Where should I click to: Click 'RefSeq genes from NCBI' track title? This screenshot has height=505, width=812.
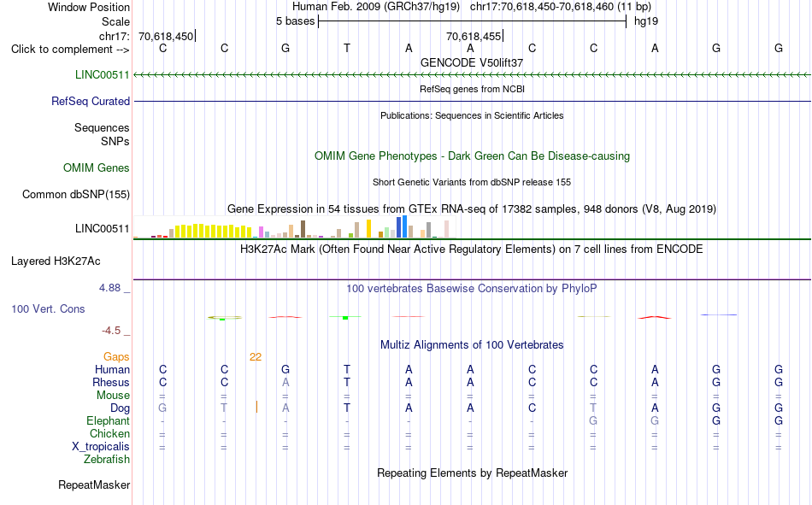472,89
